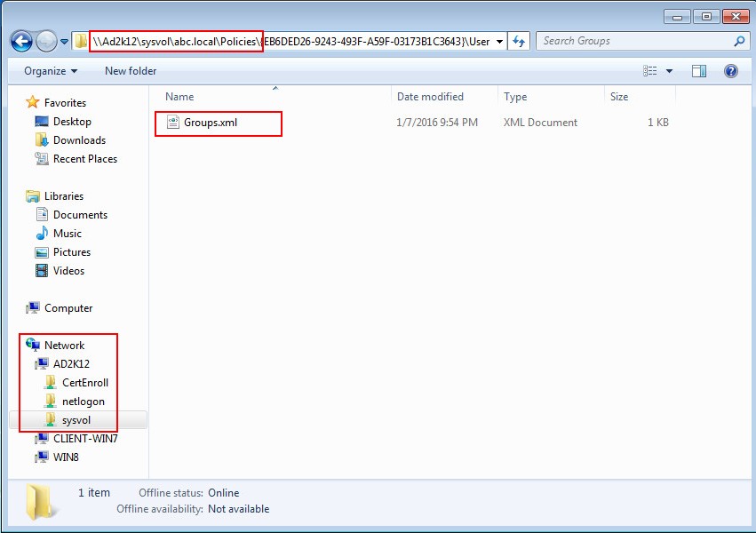Click the 1/7/2016 9:54 PM date cell
The image size is (756, 533).
click(437, 123)
